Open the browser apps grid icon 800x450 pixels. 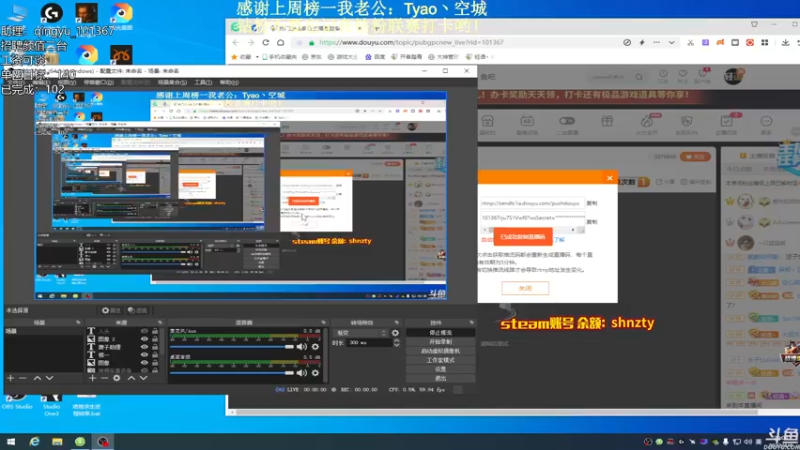[764, 42]
